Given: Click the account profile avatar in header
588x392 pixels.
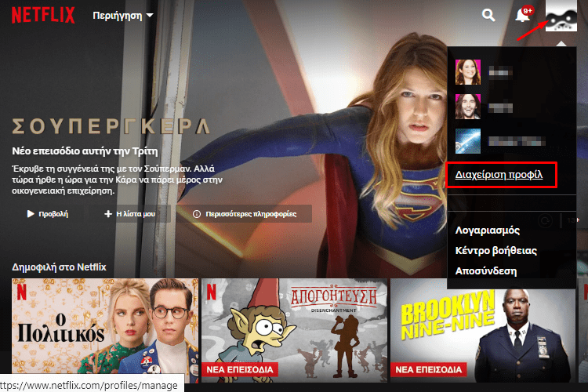Looking at the screenshot, I should click(561, 16).
